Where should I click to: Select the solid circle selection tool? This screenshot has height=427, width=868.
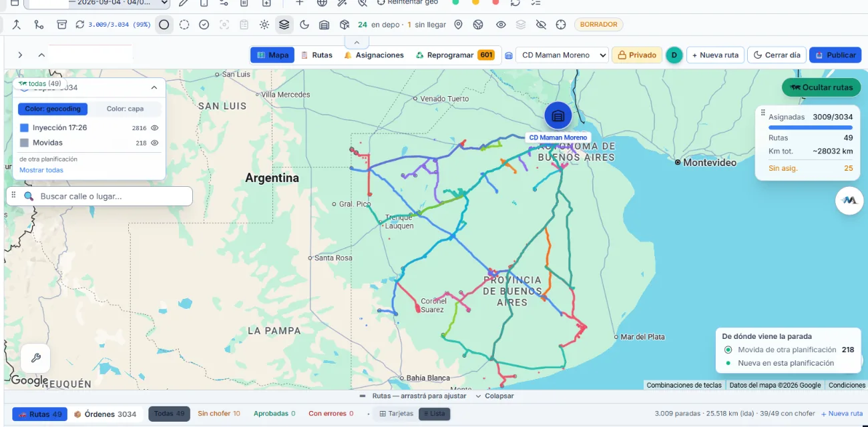(x=164, y=25)
